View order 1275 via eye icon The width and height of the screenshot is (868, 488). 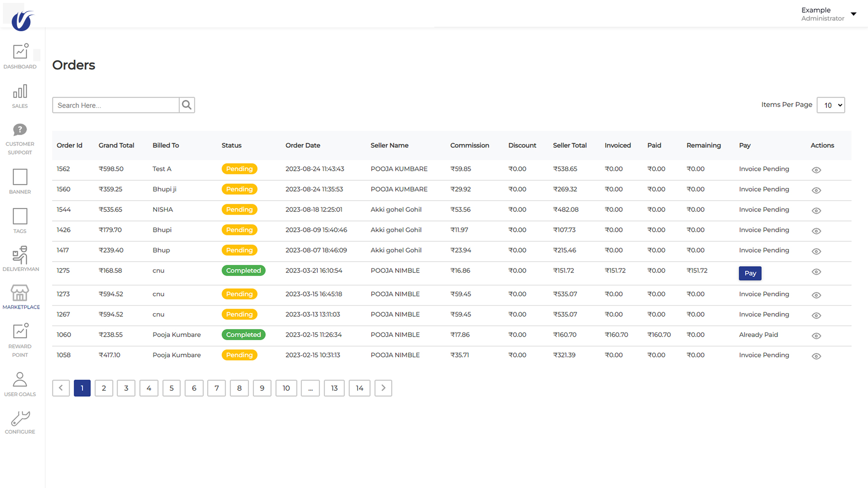[816, 272]
